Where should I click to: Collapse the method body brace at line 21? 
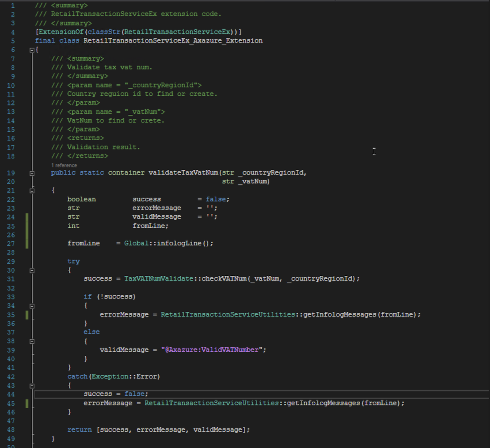point(32,191)
